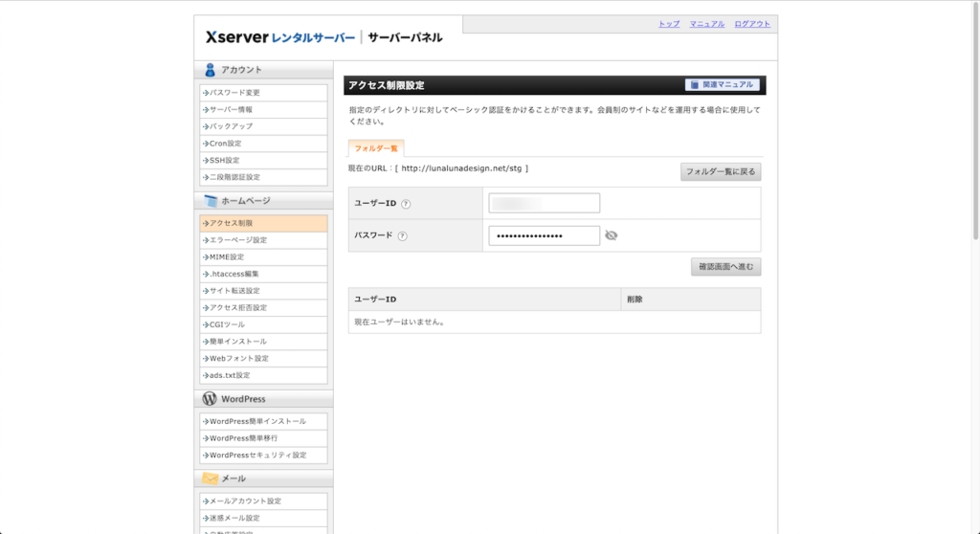
Task: Open パスワード変更 in the sidebar
Action: tap(264, 93)
